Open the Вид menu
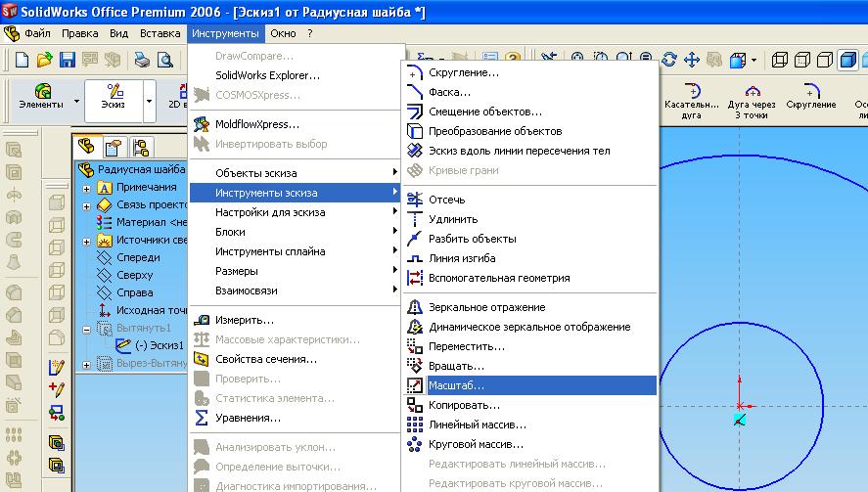868x492 pixels. pos(118,33)
